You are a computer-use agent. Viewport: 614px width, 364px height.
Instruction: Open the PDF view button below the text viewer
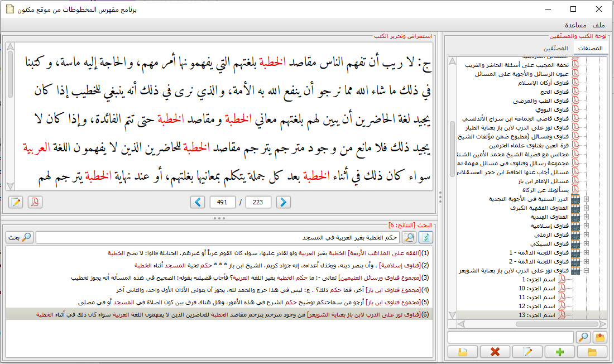click(35, 202)
